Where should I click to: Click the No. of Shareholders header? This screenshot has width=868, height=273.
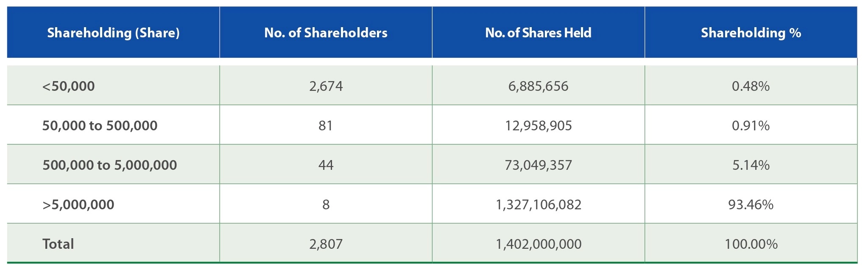click(326, 33)
